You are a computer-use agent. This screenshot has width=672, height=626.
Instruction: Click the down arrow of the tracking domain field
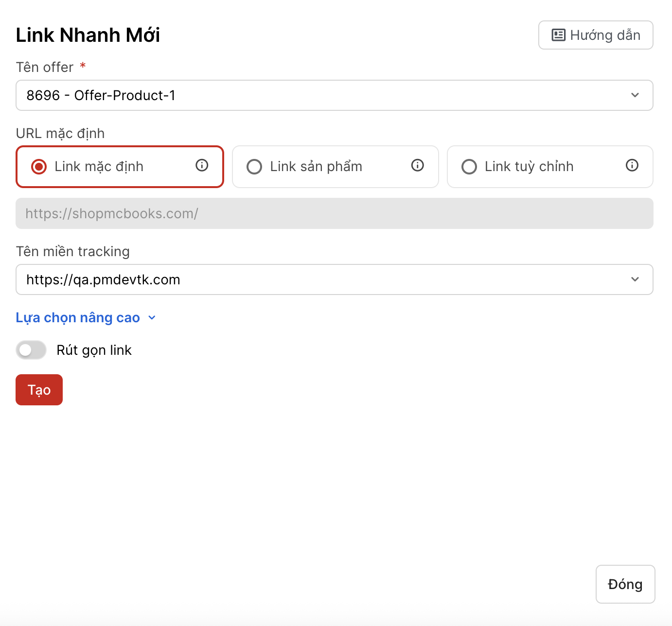coord(635,279)
